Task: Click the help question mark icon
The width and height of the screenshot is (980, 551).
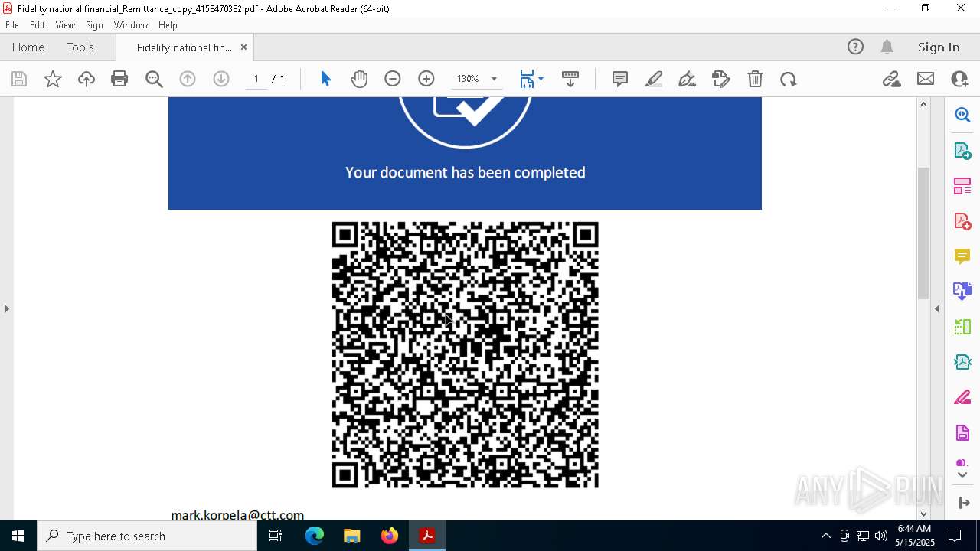Action: coord(855,47)
